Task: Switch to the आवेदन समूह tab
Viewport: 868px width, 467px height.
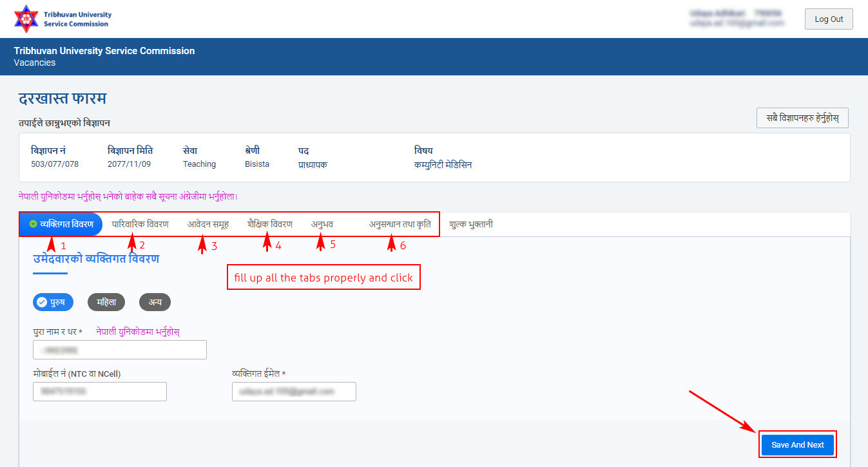Action: (x=208, y=224)
